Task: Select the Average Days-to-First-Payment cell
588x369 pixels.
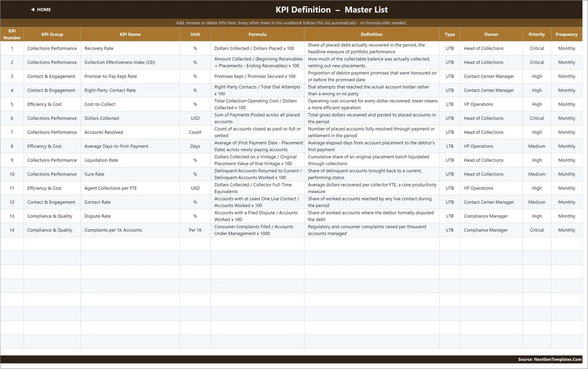Action: [x=130, y=146]
